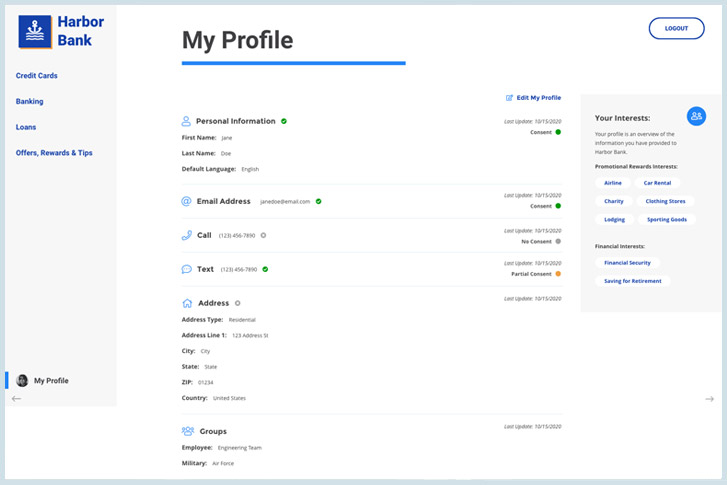Click the Personal Information person icon
This screenshot has width=727, height=485.
tap(186, 121)
